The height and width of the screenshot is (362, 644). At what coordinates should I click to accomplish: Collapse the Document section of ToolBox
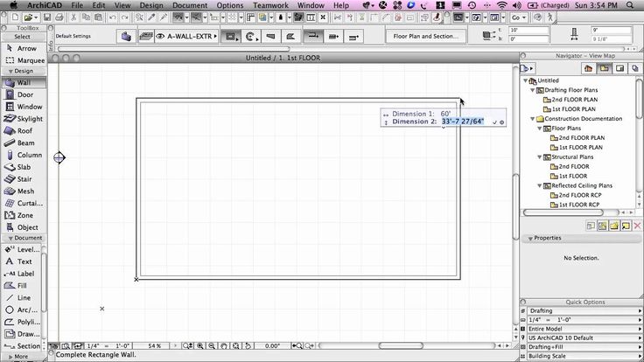[x=10, y=239]
